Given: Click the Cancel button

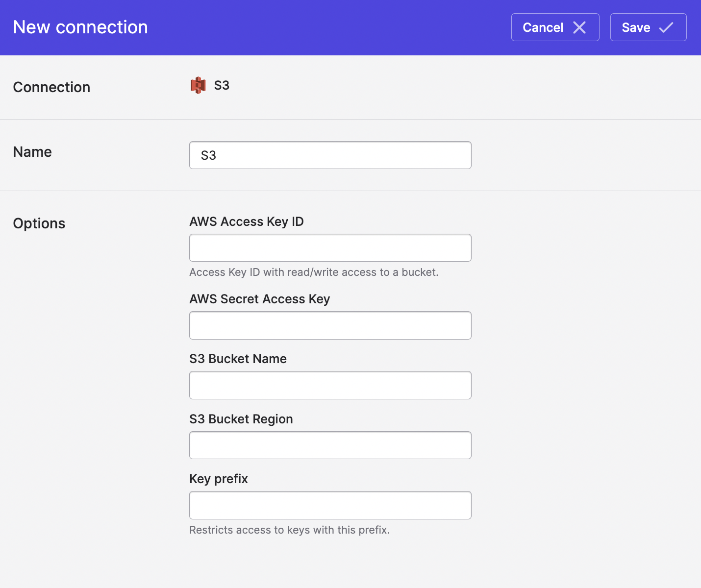Looking at the screenshot, I should point(555,27).
